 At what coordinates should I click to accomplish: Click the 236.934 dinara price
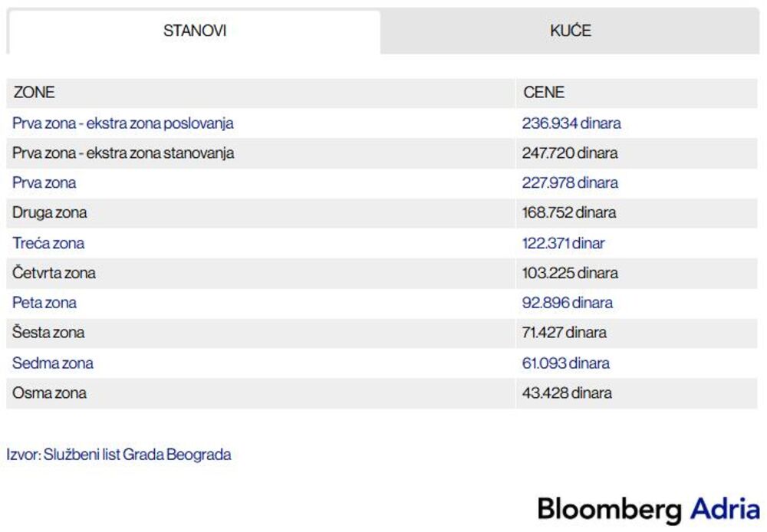tap(571, 123)
